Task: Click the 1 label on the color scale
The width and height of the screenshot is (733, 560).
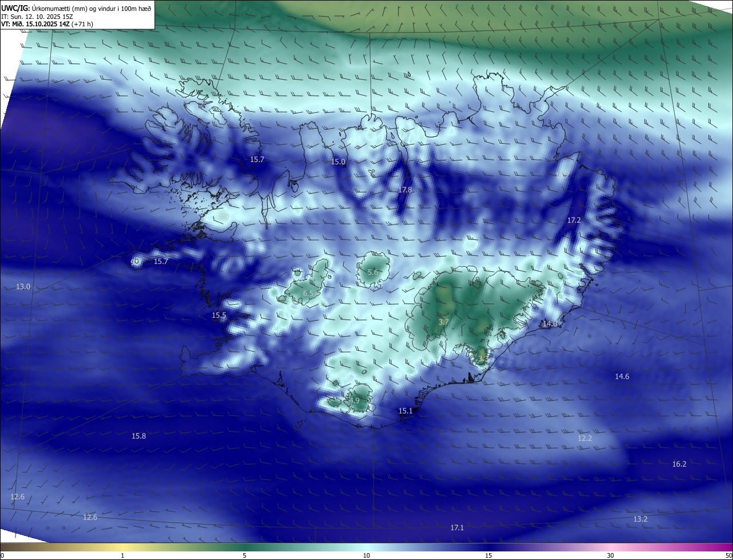Action: 123,555
